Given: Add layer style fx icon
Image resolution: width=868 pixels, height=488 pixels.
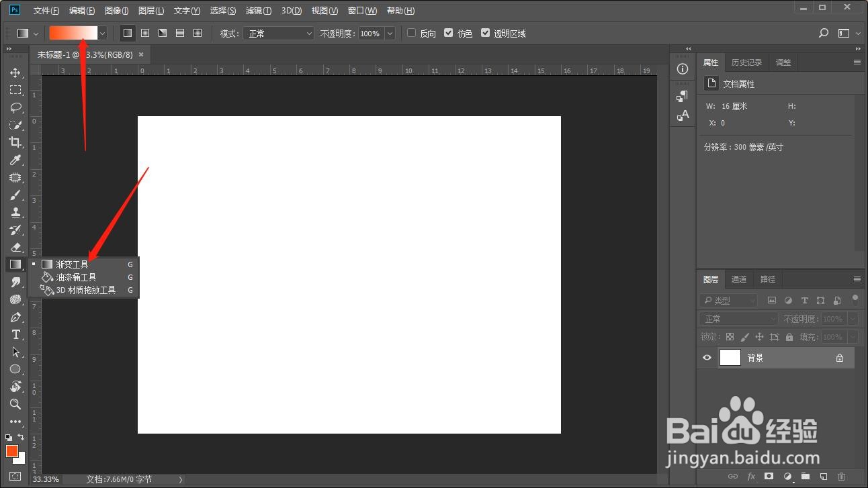Looking at the screenshot, I should click(x=751, y=477).
